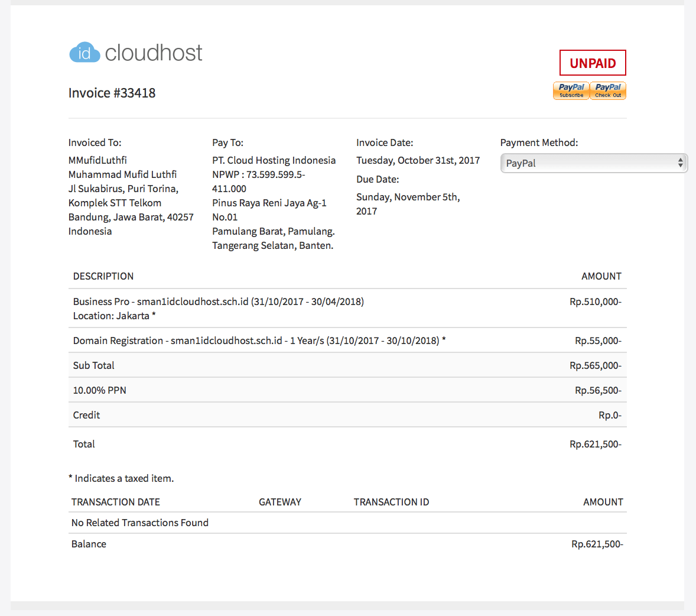Viewport: 696px width, 616px height.
Task: Click the Business Pro hosting line item
Action: pos(218,301)
